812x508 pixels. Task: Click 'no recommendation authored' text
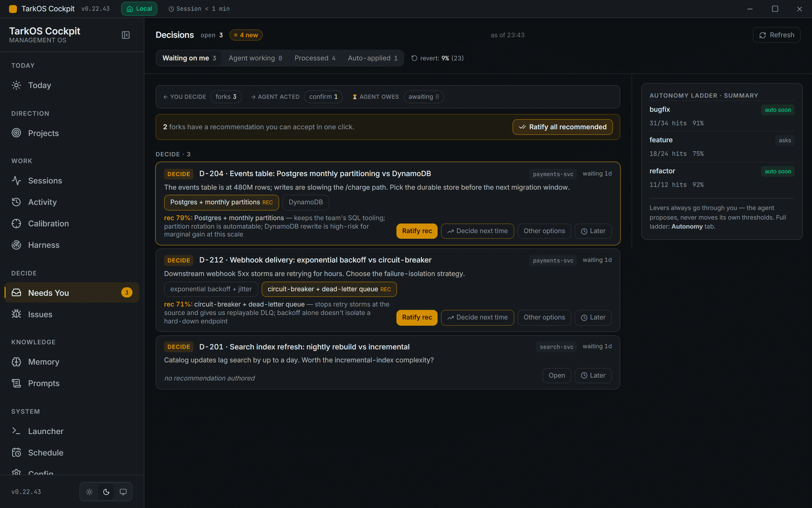click(209, 378)
